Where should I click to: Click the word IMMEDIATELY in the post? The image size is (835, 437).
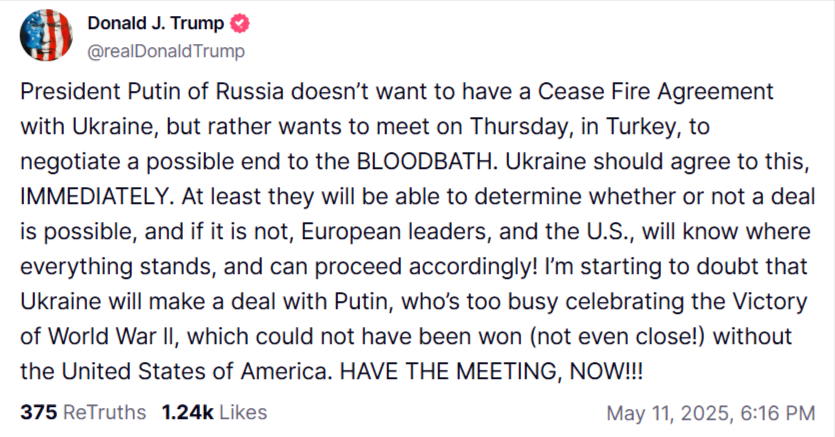94,197
